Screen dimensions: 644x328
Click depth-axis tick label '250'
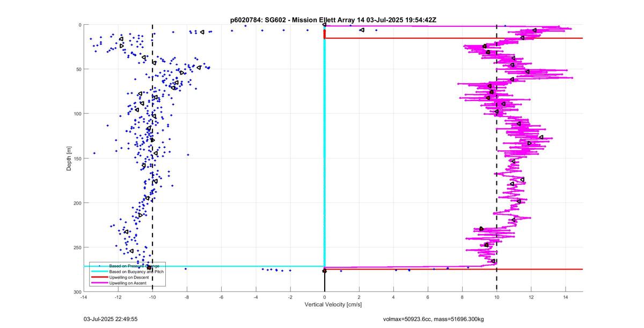tap(77, 247)
